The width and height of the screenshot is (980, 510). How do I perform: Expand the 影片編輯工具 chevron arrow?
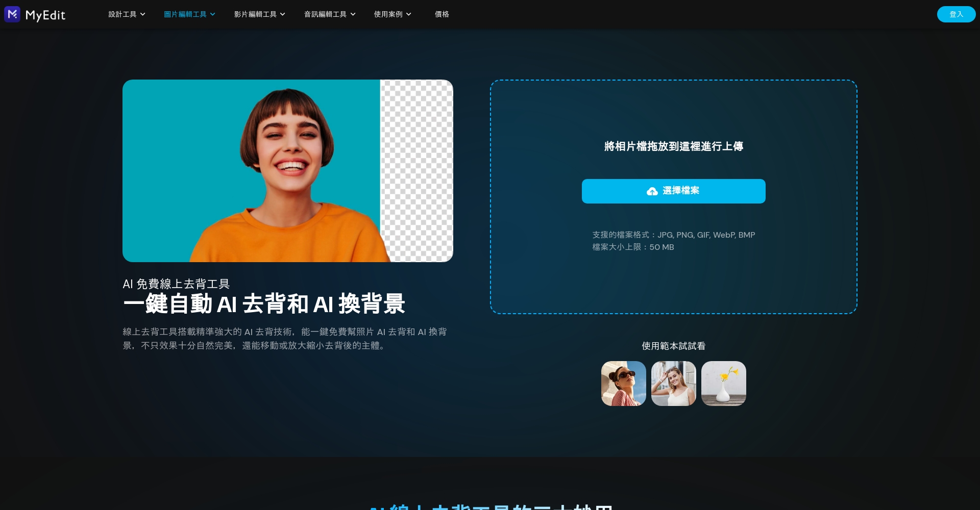283,14
